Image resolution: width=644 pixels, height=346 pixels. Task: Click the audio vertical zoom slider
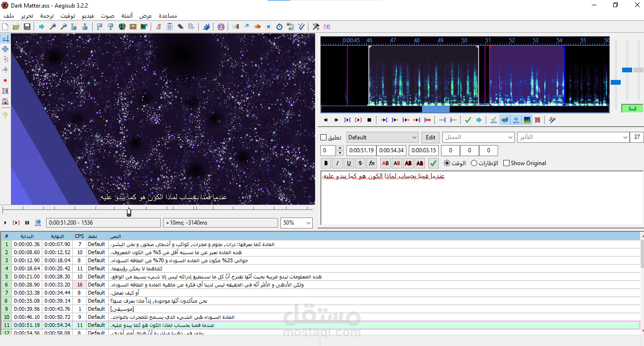[x=627, y=70]
